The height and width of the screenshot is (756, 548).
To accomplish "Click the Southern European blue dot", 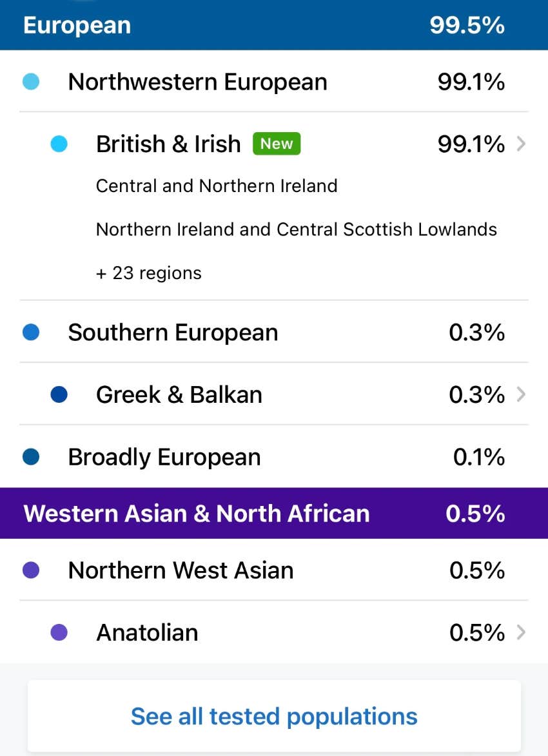I will 30,333.
